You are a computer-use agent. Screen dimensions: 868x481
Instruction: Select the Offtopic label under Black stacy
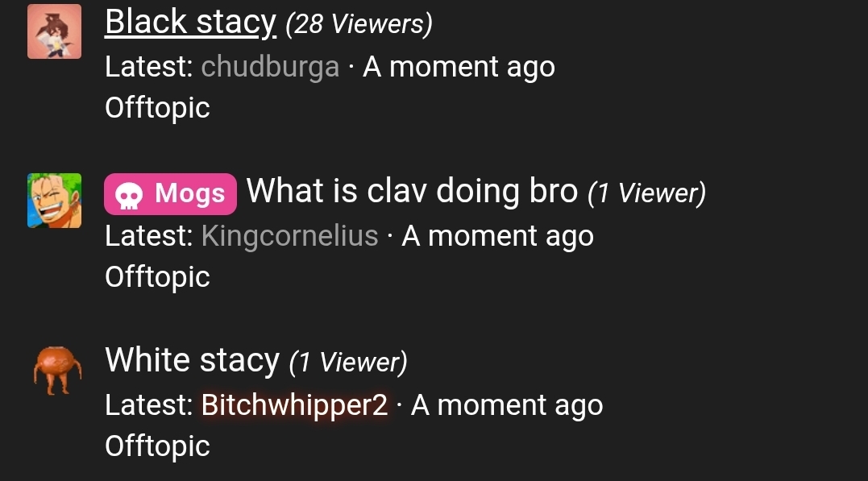pyautogui.click(x=156, y=107)
